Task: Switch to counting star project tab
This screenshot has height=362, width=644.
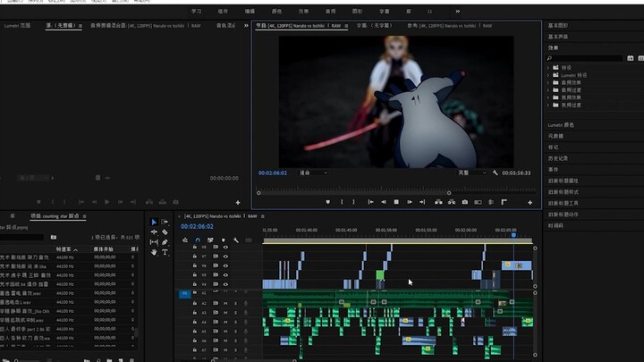Action: pos(55,216)
